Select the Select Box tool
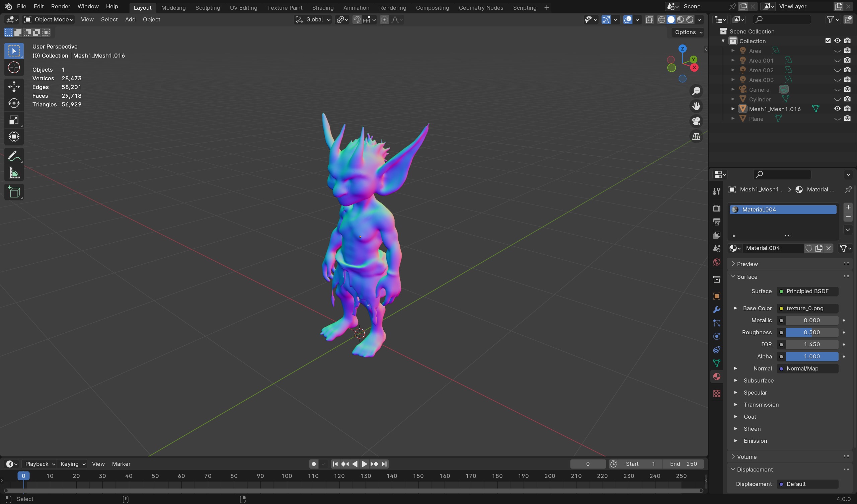Viewport: 857px width, 504px height. (x=14, y=51)
